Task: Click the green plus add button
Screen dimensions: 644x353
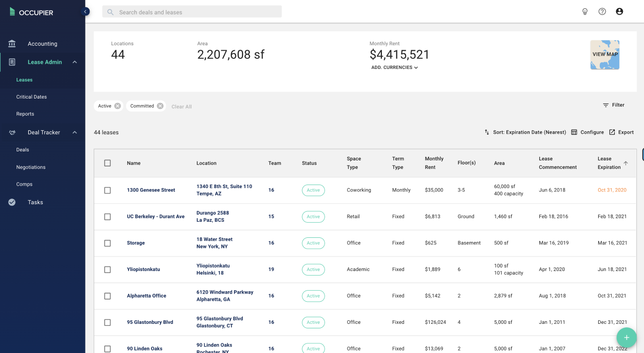Action: (626, 337)
